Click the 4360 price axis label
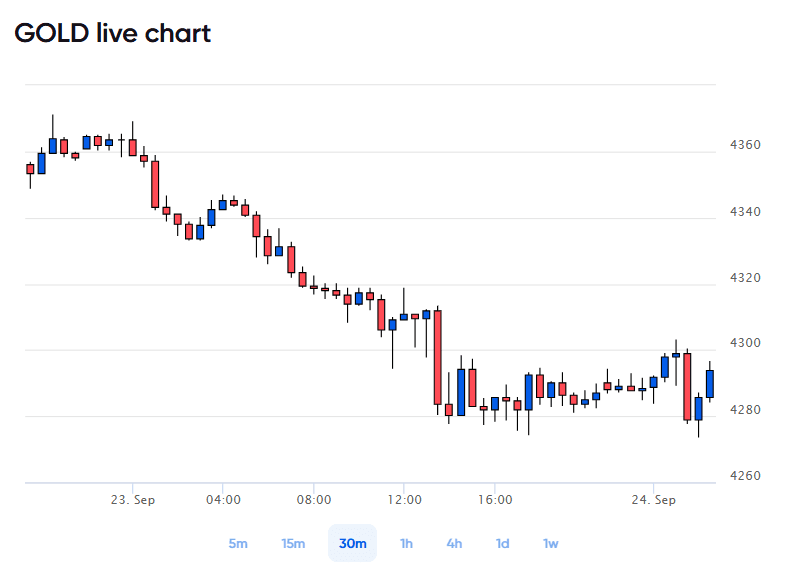The width and height of the screenshot is (789, 570). pyautogui.click(x=745, y=145)
